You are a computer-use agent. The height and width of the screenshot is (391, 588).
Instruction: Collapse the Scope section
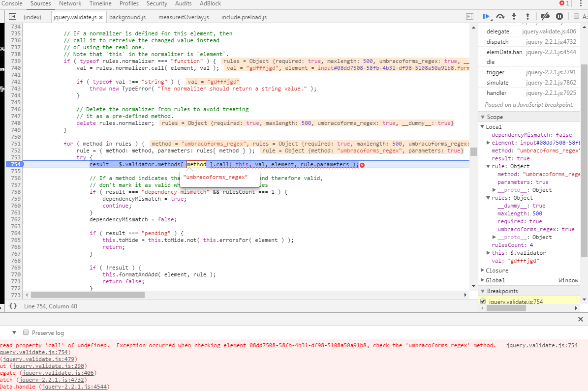[x=483, y=117]
